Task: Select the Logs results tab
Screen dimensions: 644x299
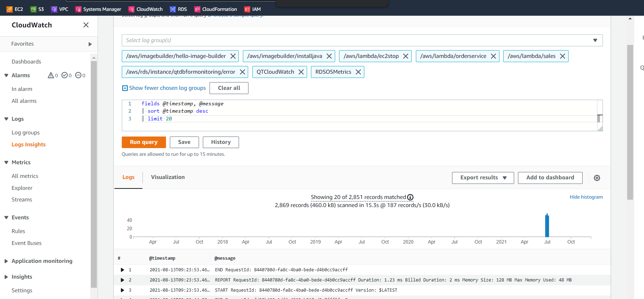Action: [128, 177]
